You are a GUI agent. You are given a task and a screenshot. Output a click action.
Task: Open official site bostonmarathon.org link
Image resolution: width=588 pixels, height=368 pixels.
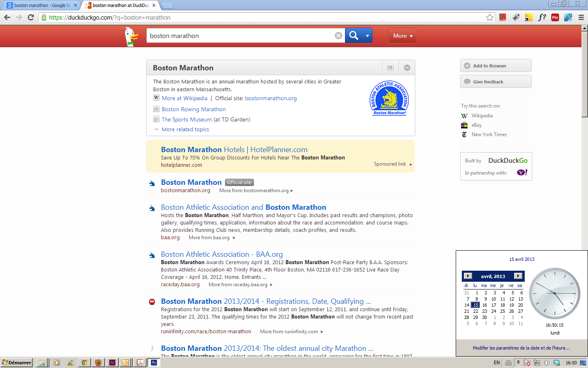271,98
